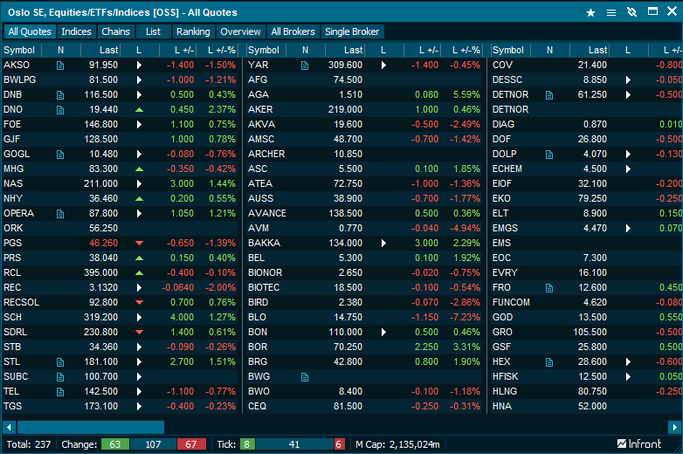Screen dimensions: 683x454
Task: Click the scroll left arrow button
Action: 9,427
